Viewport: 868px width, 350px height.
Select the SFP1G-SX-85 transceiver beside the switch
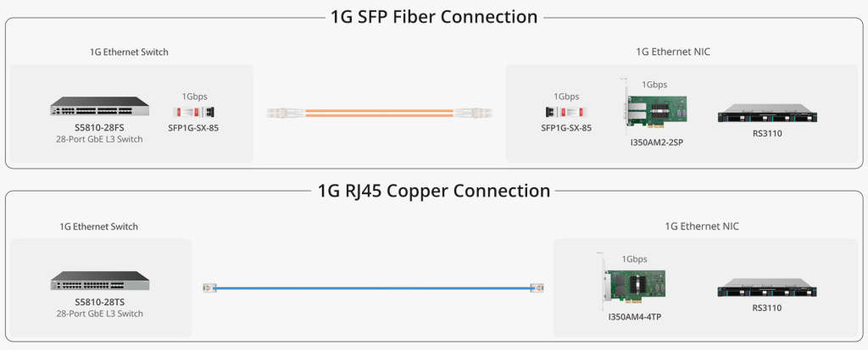193,113
